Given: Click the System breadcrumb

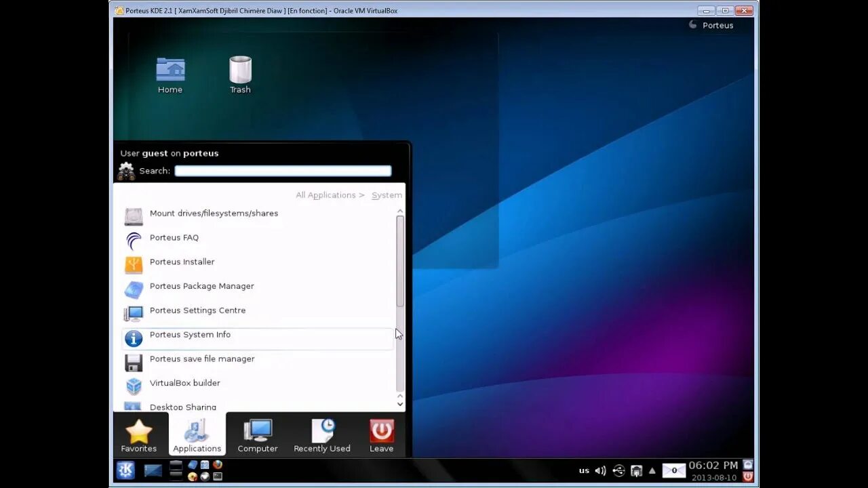Looking at the screenshot, I should point(387,195).
